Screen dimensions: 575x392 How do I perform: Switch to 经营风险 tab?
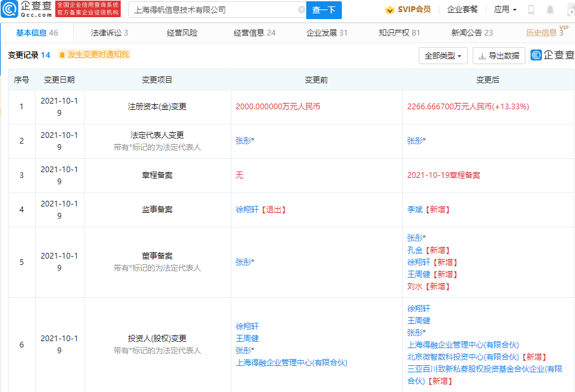tap(182, 33)
